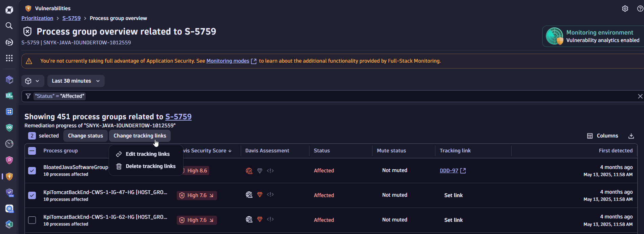Screen dimensions: 644x234
Task: Clear the filter with the X icon
Action: pyautogui.click(x=640, y=96)
